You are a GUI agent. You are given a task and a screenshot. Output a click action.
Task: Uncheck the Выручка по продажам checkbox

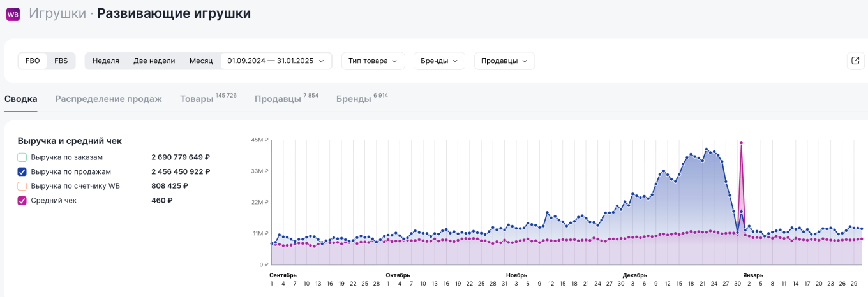22,171
